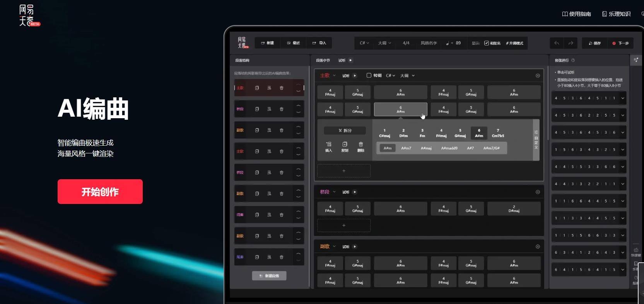
Task: Add a measure with plus box in 桥段 section
Action: pos(344,225)
